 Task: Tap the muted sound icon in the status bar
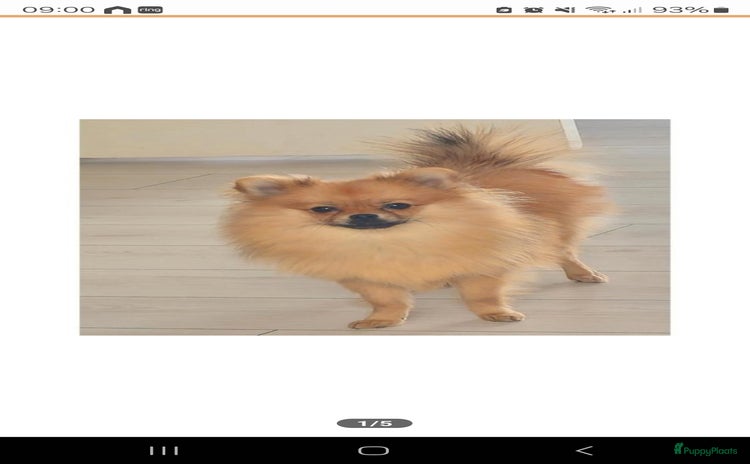pyautogui.click(x=564, y=10)
